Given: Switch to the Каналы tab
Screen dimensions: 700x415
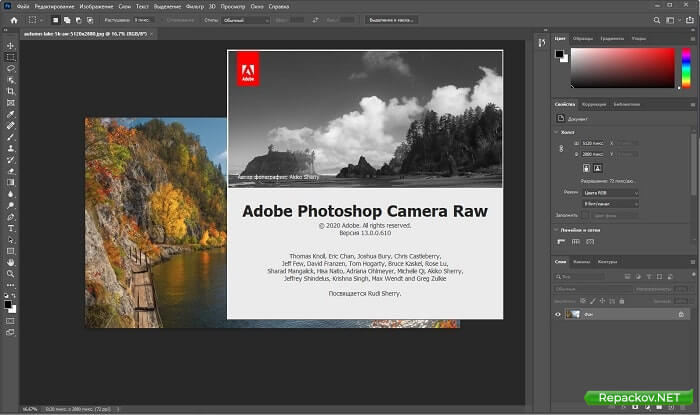Looking at the screenshot, I should click(x=583, y=262).
